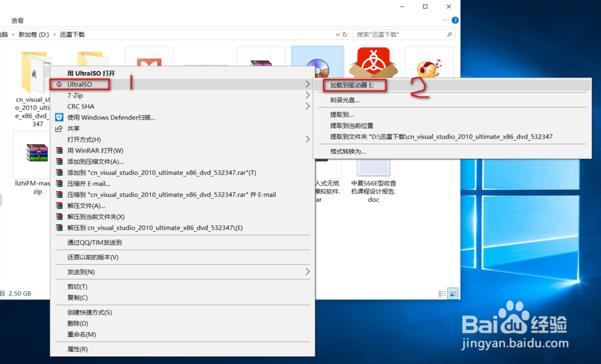Choose 重命名(M) in context menu
The image size is (601, 364).
pyautogui.click(x=183, y=335)
